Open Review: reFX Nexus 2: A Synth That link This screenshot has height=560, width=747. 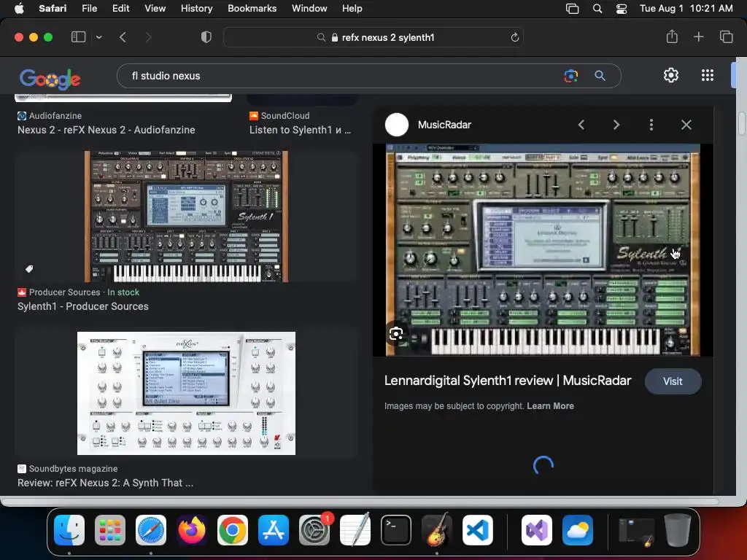point(105,483)
